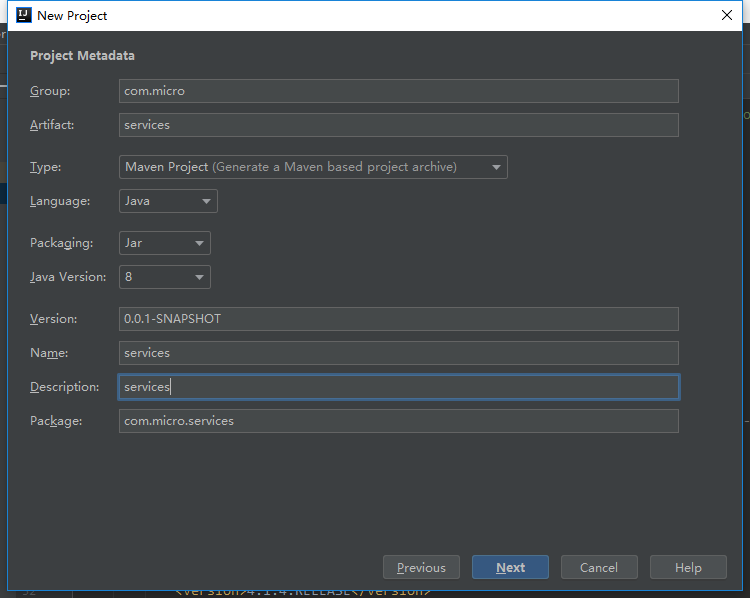Focus the Package field com.micro.services
Screen dimensions: 750x598
point(398,421)
